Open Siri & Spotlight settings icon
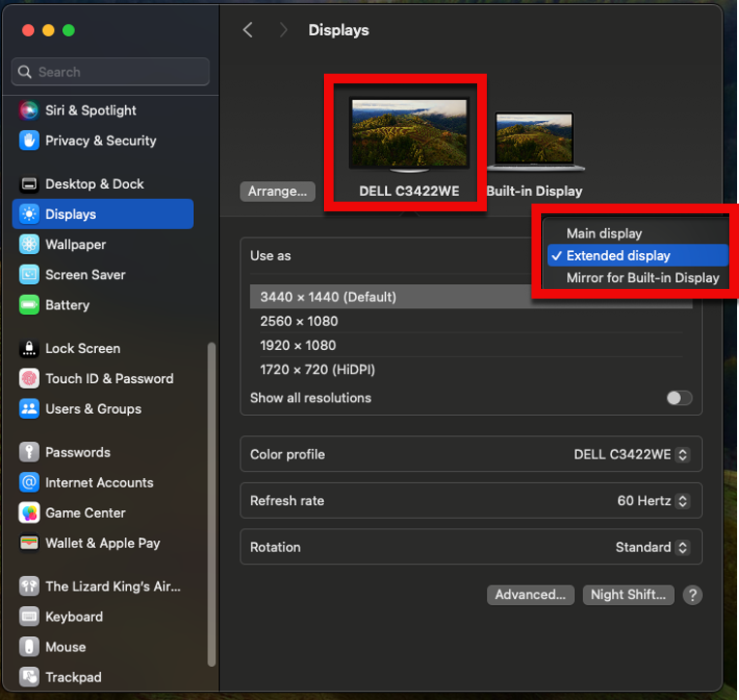Image resolution: width=739 pixels, height=700 pixels. (29, 111)
